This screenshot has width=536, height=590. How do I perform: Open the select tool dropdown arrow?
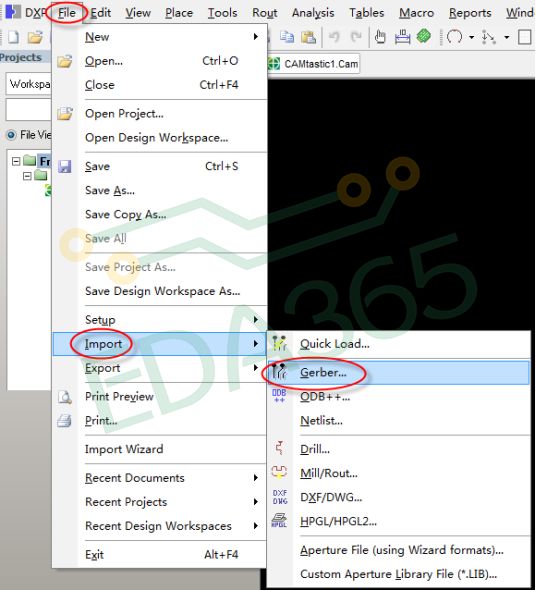coord(507,37)
